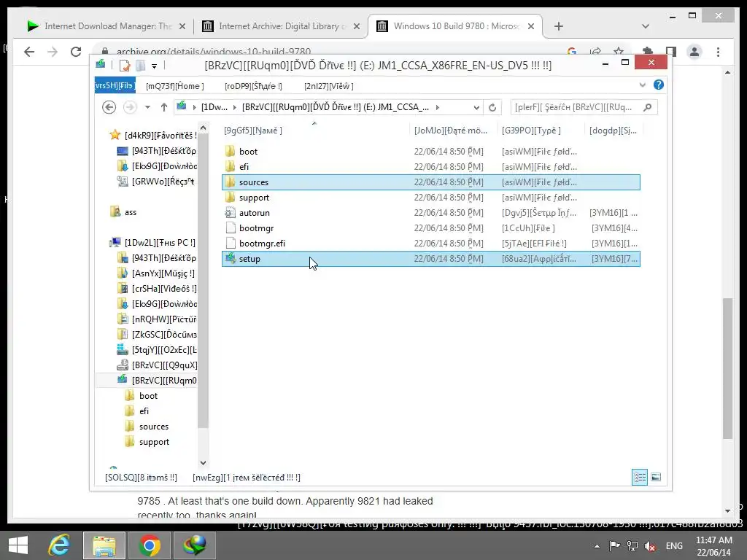This screenshot has width=747, height=560.
Task: Click the search magnifier icon in Explorer
Action: [648, 107]
